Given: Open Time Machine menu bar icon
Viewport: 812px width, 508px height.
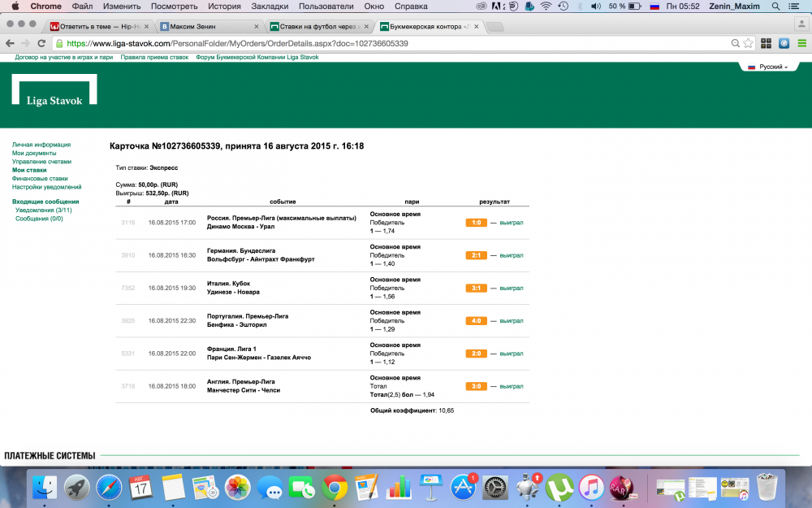Looking at the screenshot, I should coord(563,7).
